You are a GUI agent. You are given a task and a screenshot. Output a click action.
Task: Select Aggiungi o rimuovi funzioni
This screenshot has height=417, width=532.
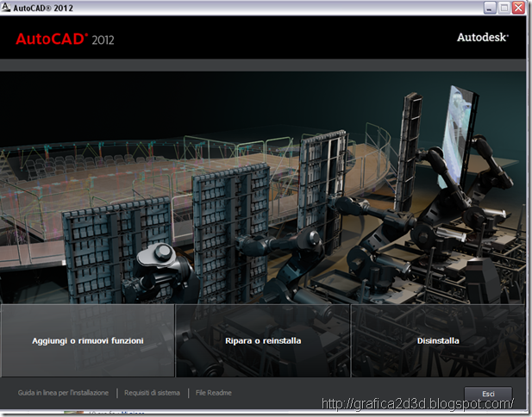[x=88, y=340]
